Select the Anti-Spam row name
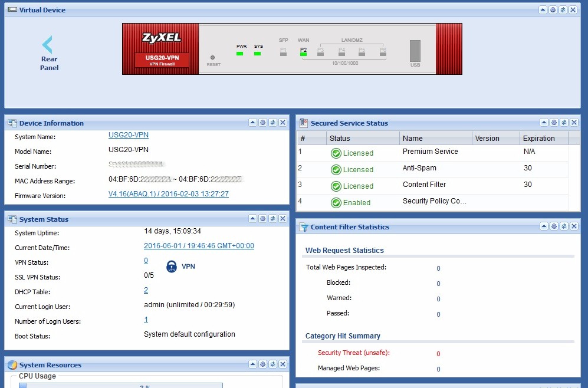 pos(419,168)
